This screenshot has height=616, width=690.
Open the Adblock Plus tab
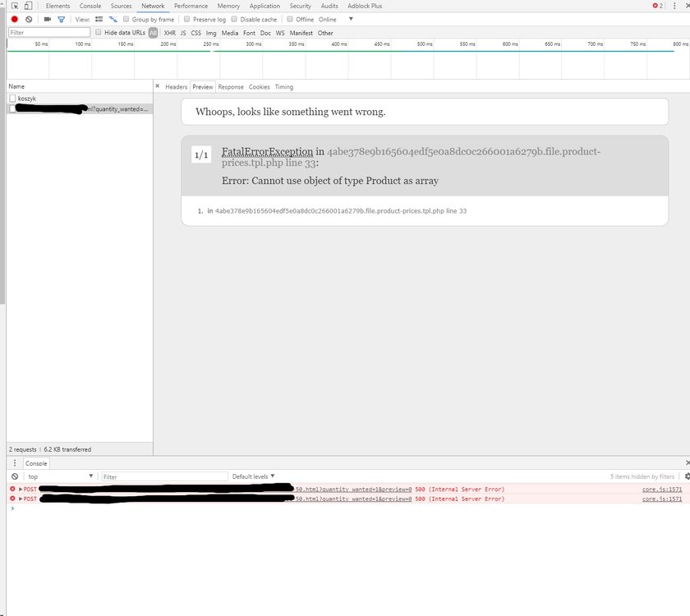365,6
